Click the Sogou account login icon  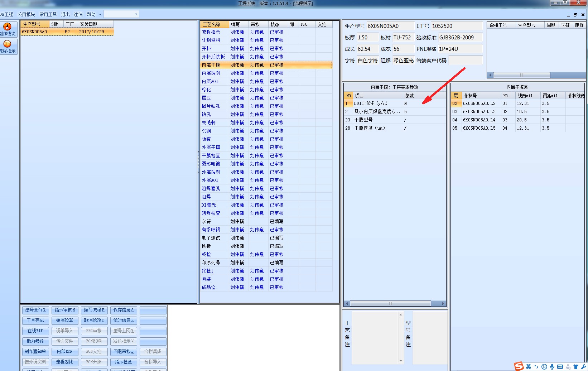point(568,367)
